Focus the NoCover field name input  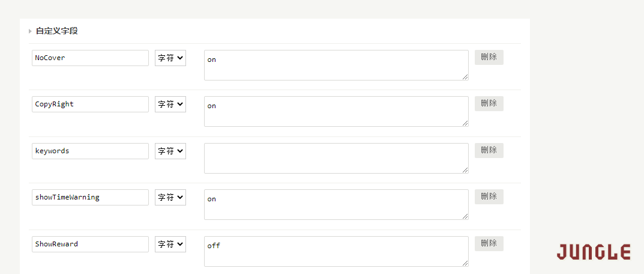pyautogui.click(x=91, y=58)
